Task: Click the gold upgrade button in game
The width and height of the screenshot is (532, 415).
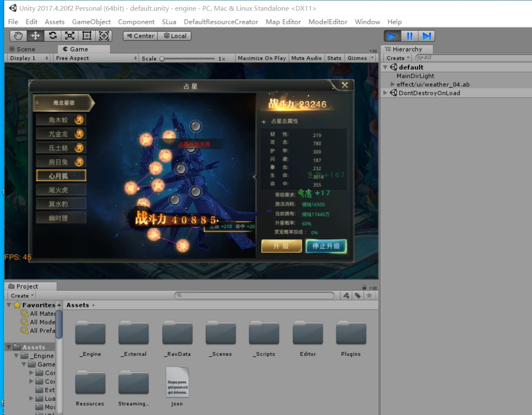Action: pyautogui.click(x=281, y=246)
